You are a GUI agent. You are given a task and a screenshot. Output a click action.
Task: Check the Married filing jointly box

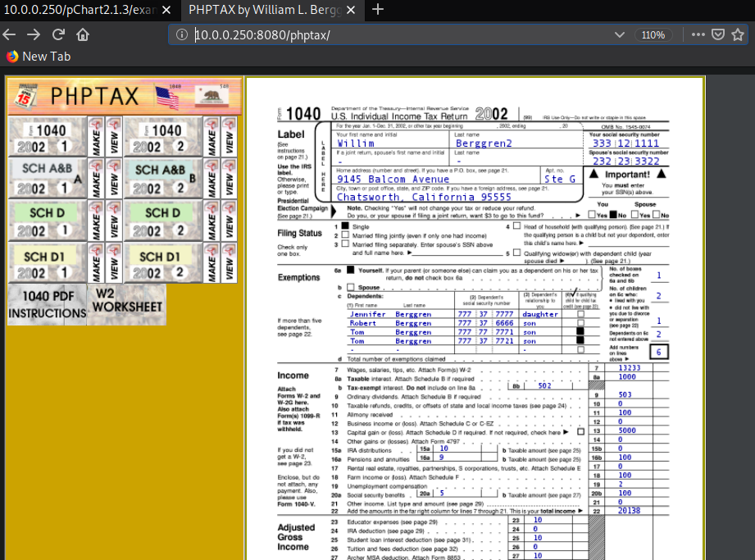coord(345,234)
